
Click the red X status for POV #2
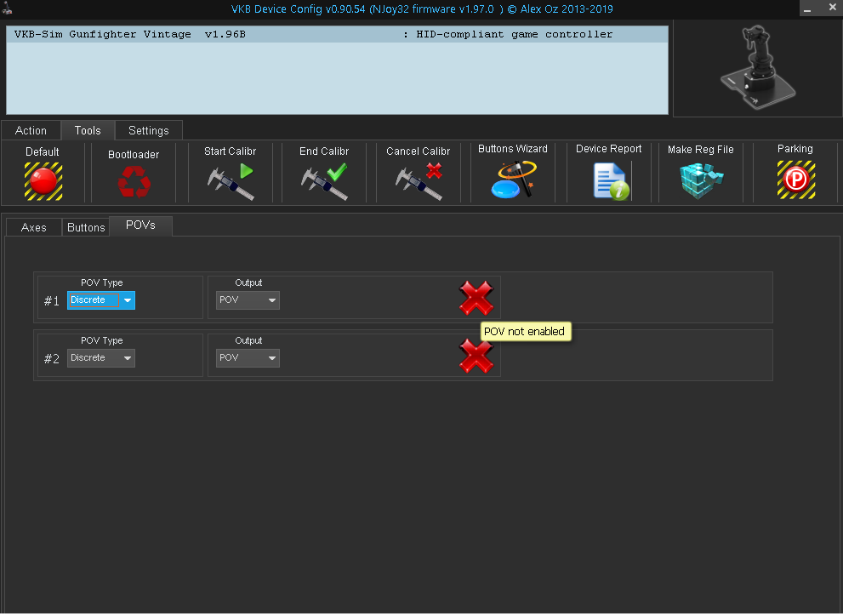(x=476, y=356)
